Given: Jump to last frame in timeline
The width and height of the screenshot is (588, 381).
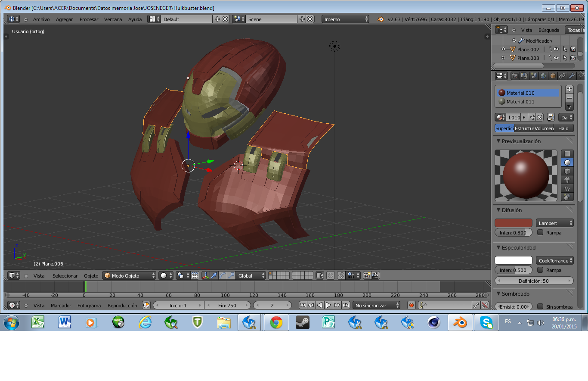Looking at the screenshot, I should click(x=346, y=305).
